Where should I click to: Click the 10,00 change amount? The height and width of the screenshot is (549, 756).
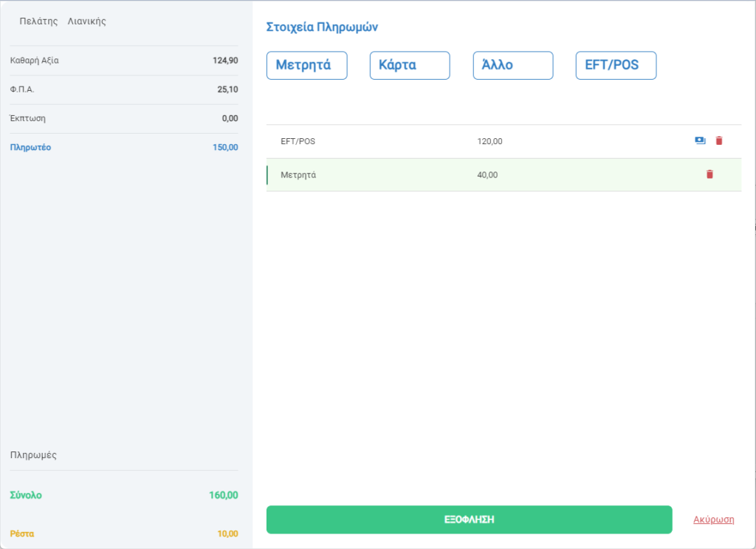tap(227, 533)
